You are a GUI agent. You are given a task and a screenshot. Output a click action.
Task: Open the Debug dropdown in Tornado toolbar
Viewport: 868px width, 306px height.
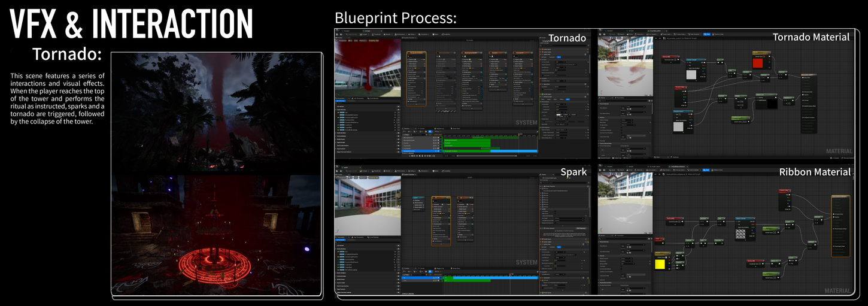pyautogui.click(x=412, y=34)
